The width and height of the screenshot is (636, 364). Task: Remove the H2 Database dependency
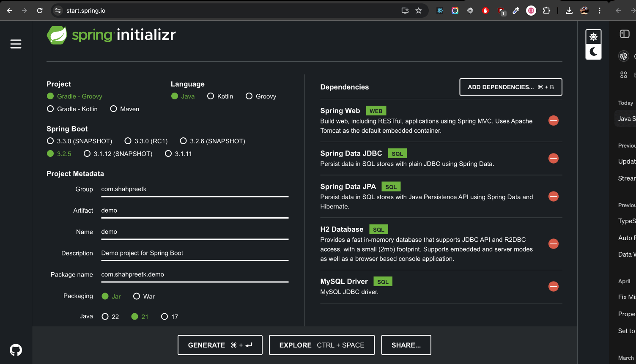coord(553,244)
